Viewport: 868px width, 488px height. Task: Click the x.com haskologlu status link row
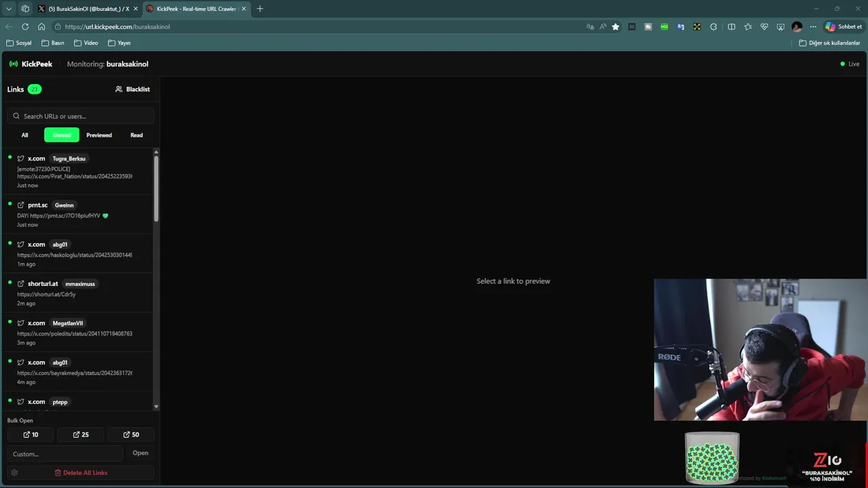coord(77,253)
